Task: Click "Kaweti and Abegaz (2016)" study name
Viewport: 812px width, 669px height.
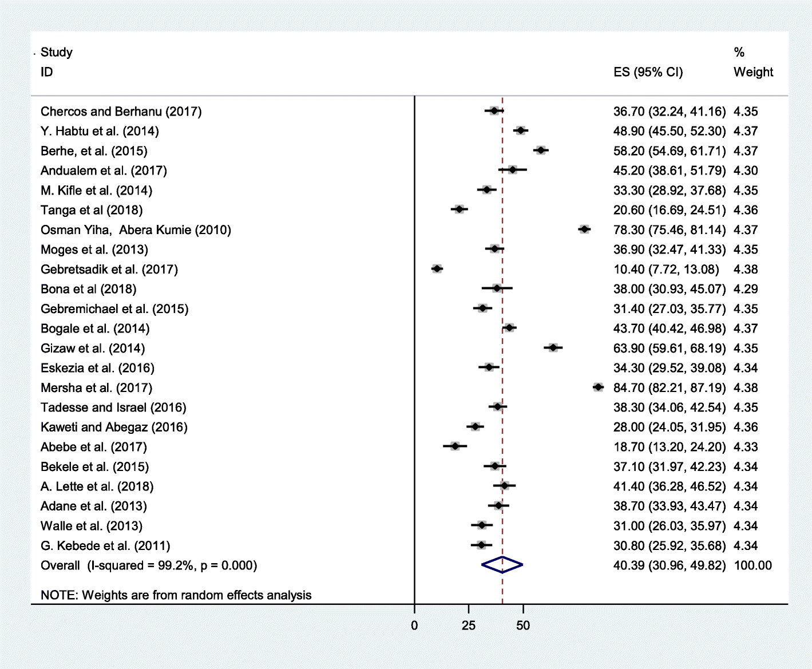Action: pyautogui.click(x=114, y=427)
